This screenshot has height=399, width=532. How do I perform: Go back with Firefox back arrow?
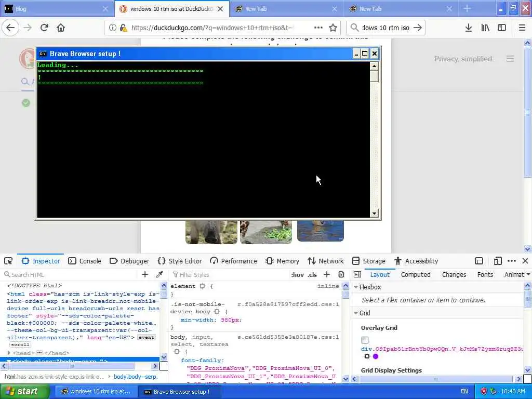click(10, 28)
